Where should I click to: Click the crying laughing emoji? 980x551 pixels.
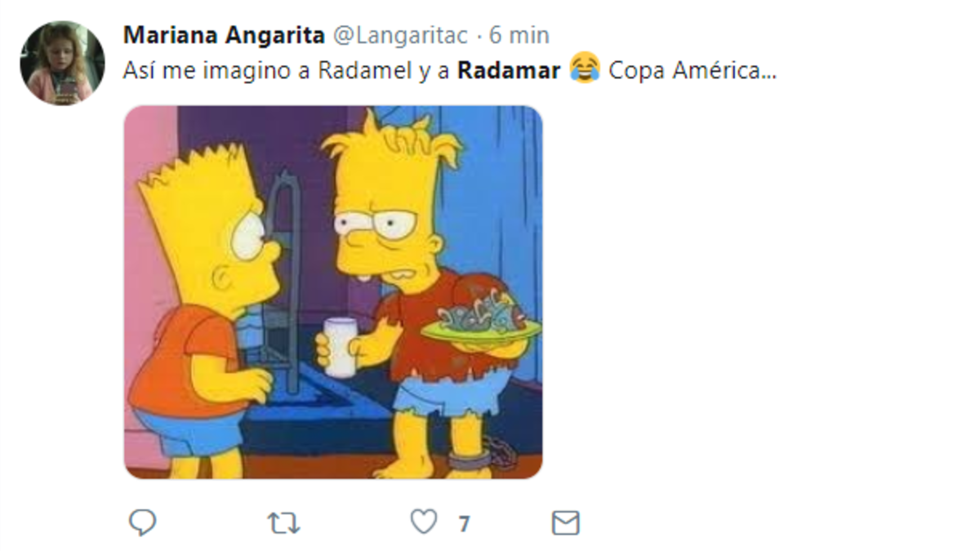tap(584, 68)
